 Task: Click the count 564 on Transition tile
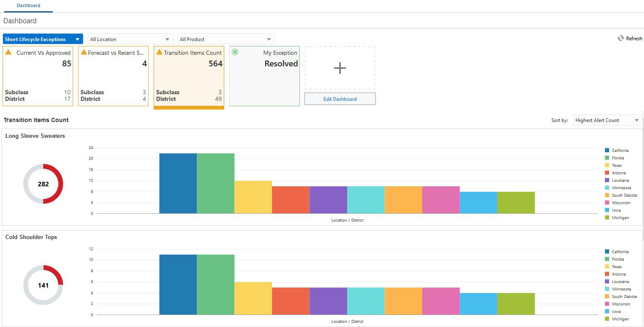[215, 63]
